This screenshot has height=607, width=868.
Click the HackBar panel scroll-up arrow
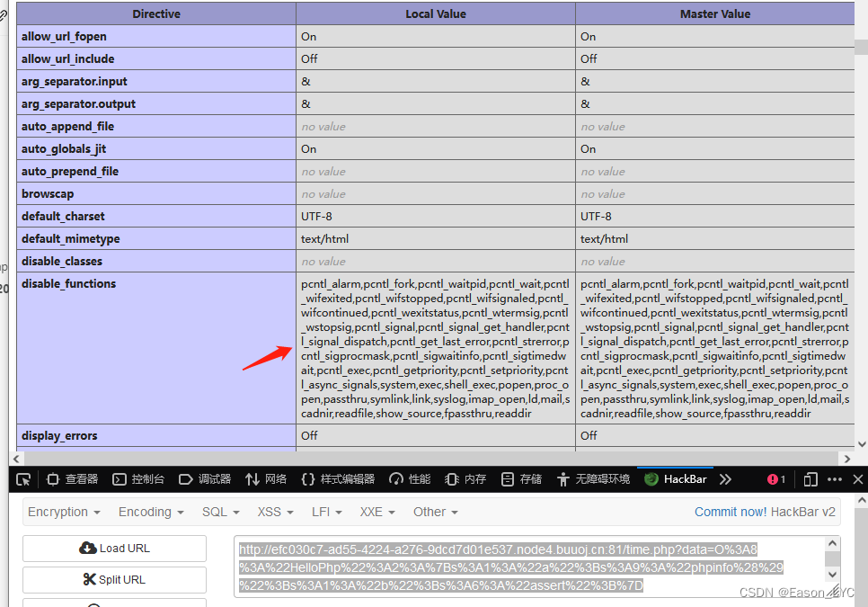coord(862,500)
